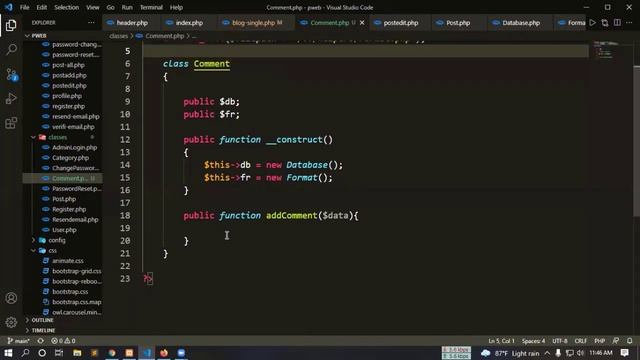Open editor More Actions ellipsis
Image resolution: width=640 pixels, height=360 pixels.
pos(629,23)
